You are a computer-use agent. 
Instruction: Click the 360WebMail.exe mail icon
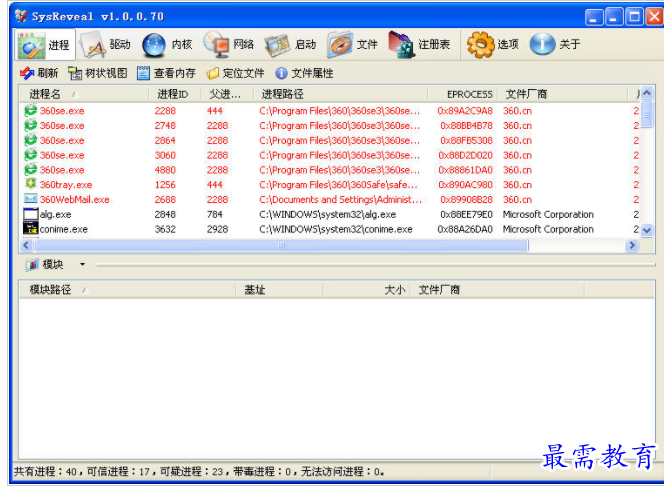[30, 199]
